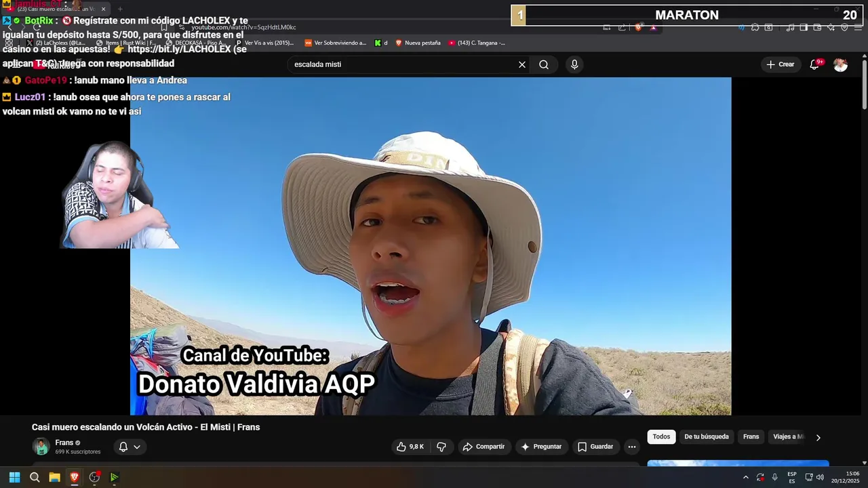Click the tray microphone icon
This screenshot has width=868, height=488.
[774, 477]
